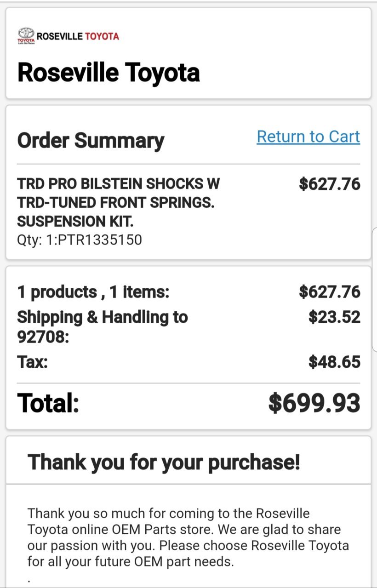Click the Tax label

(33, 362)
